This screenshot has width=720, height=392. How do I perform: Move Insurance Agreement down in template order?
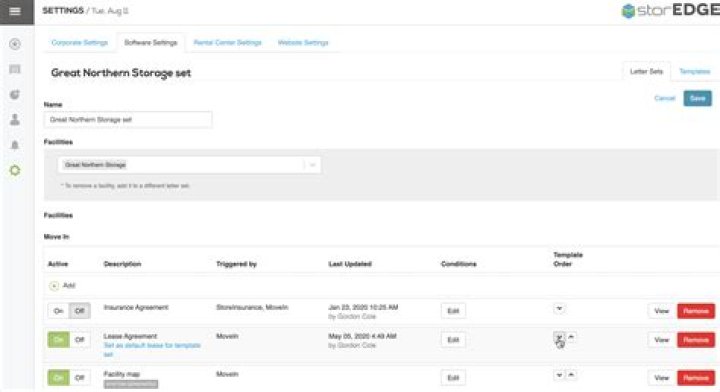coord(559,308)
